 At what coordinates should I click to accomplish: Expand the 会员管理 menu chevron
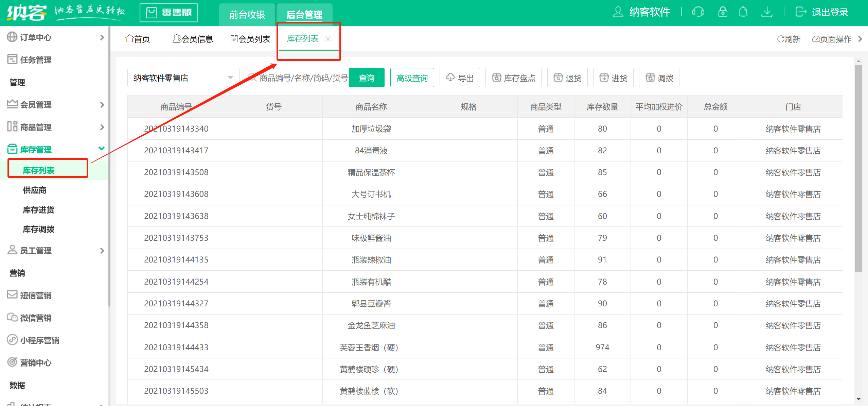coord(102,105)
